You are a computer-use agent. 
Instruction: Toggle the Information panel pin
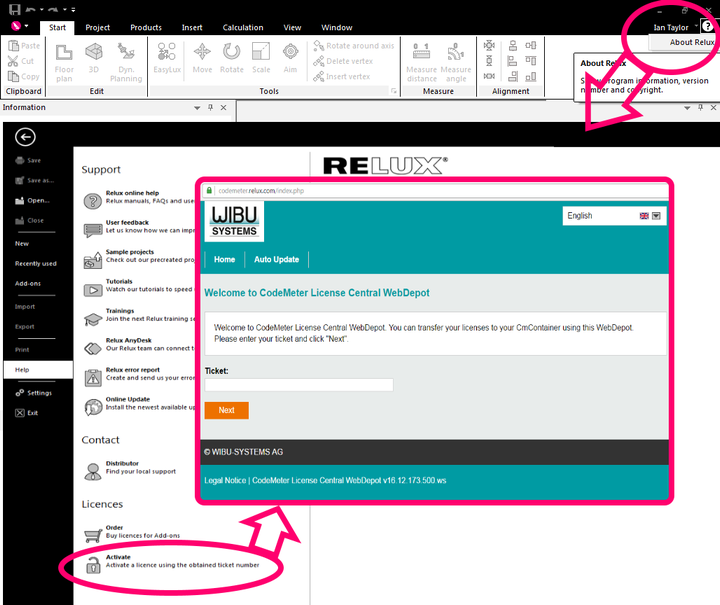(x=210, y=107)
